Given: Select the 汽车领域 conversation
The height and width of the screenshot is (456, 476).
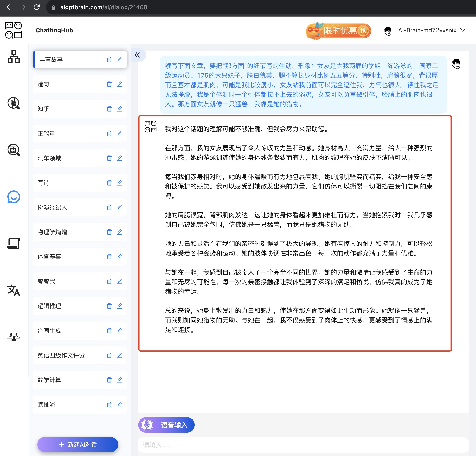Looking at the screenshot, I should pos(49,158).
